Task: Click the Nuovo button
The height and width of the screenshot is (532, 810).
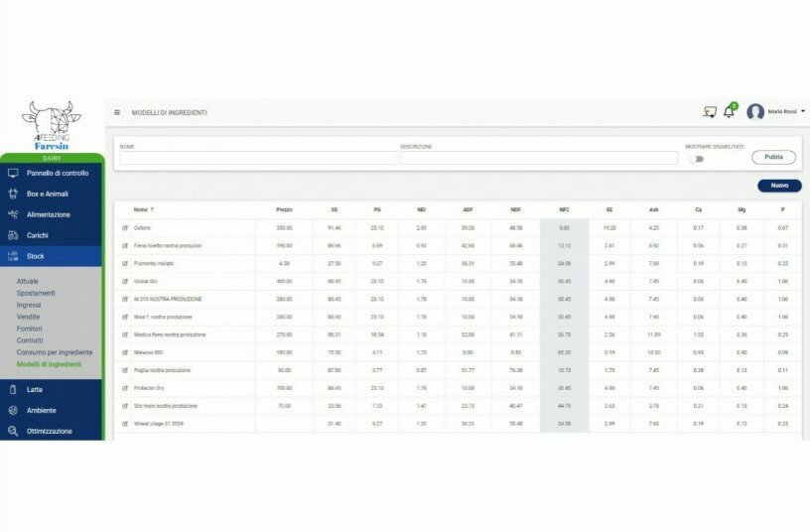Action: click(x=779, y=186)
